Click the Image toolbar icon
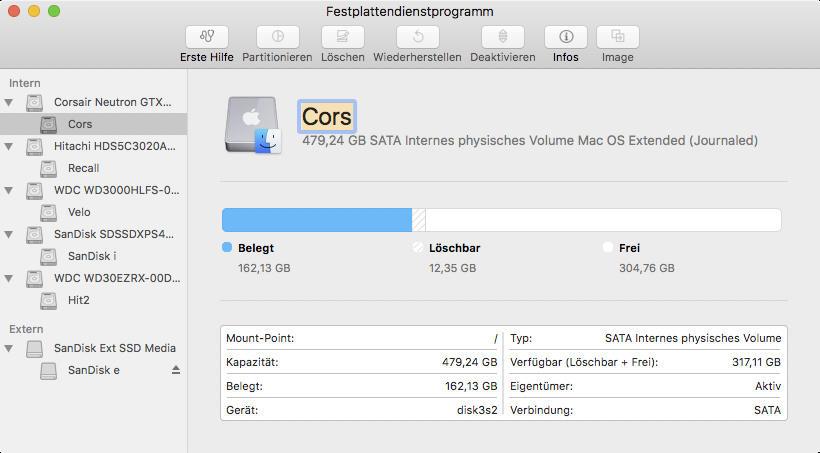This screenshot has height=453, width=820. pos(618,37)
